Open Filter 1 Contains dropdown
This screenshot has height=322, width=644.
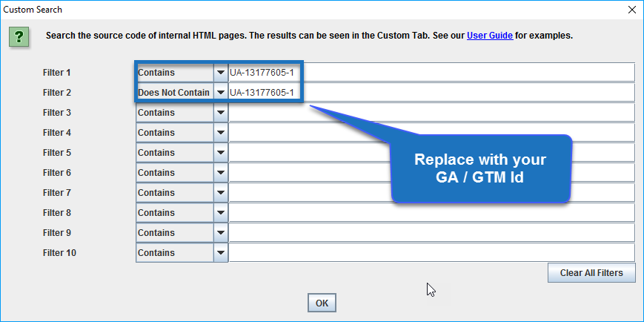pyautogui.click(x=182, y=73)
